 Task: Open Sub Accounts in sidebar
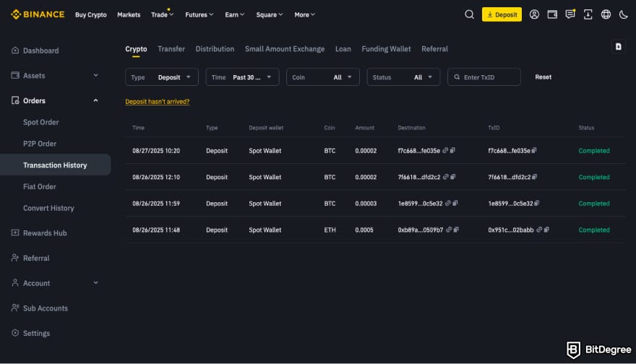(46, 308)
